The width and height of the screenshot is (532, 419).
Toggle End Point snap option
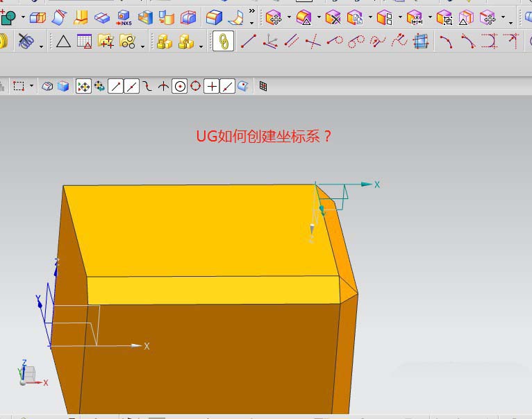click(116, 86)
